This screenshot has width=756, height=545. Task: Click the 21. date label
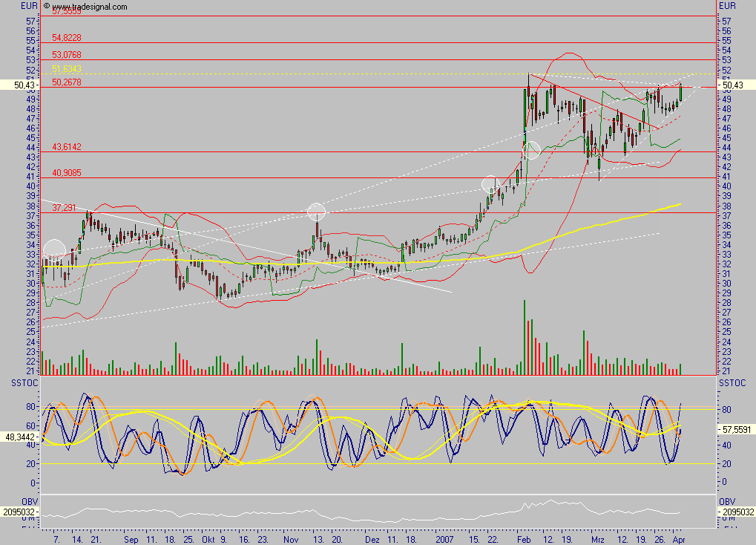coord(96,539)
